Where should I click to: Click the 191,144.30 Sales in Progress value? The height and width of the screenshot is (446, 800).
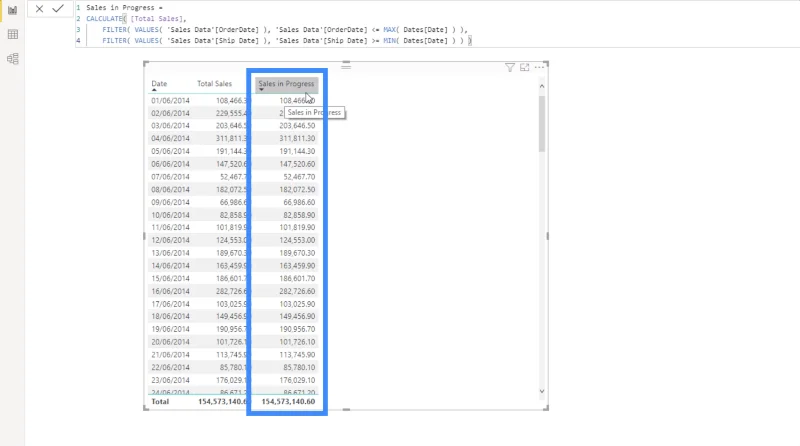pos(297,151)
